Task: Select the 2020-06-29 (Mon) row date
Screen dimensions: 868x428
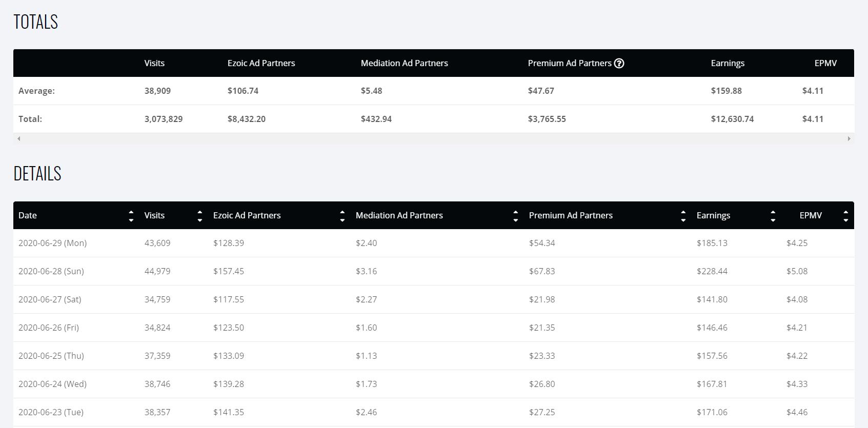Action: pos(52,243)
